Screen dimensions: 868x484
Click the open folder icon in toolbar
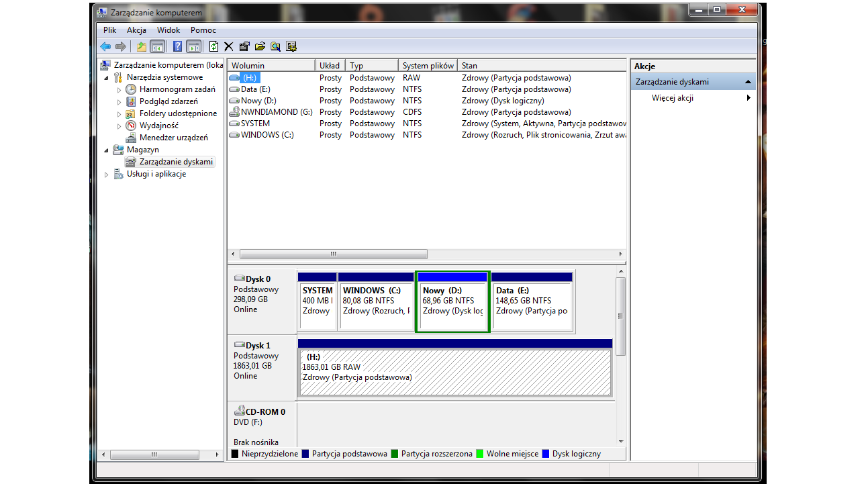[260, 46]
